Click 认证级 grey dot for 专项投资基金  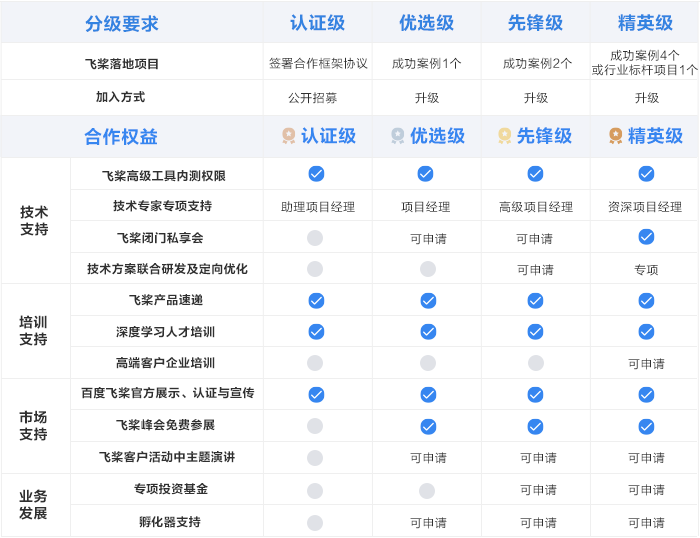[315, 491]
